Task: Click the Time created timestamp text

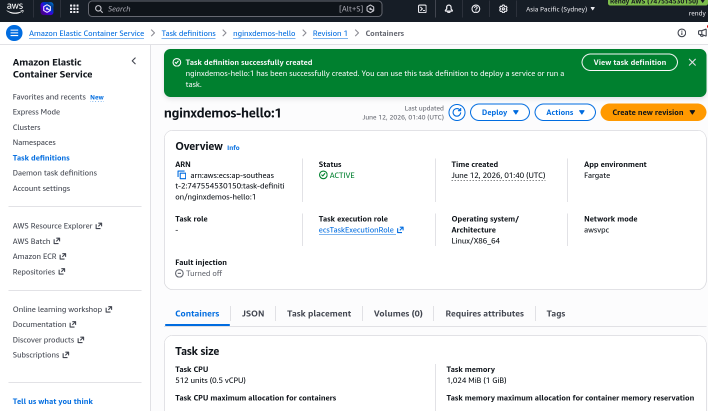Action: click(x=498, y=175)
